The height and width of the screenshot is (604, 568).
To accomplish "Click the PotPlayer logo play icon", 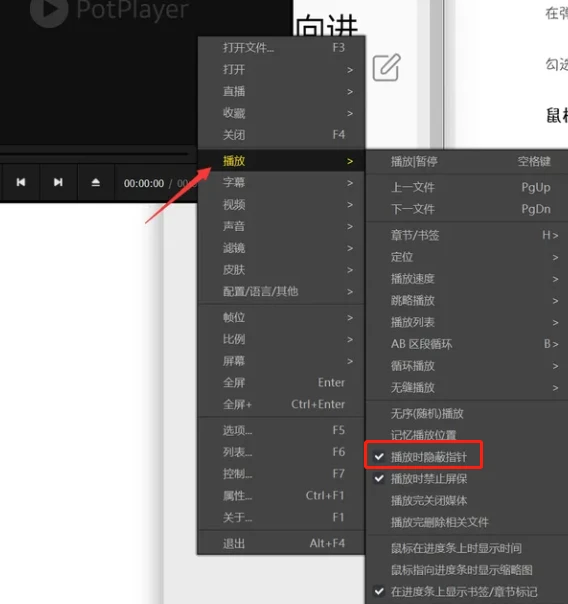I will (x=49, y=10).
